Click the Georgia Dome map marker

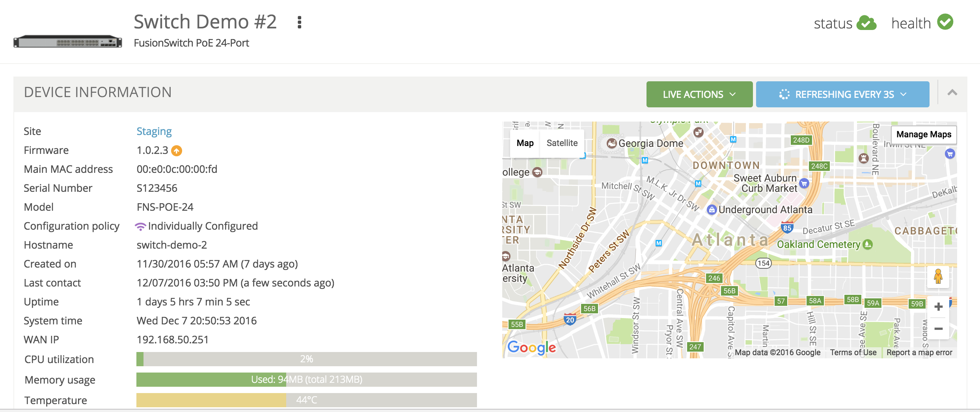(x=612, y=143)
